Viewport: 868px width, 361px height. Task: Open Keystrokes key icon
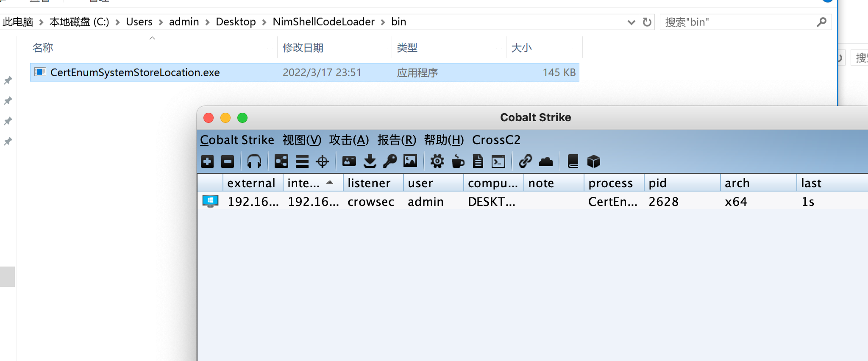[x=390, y=161]
